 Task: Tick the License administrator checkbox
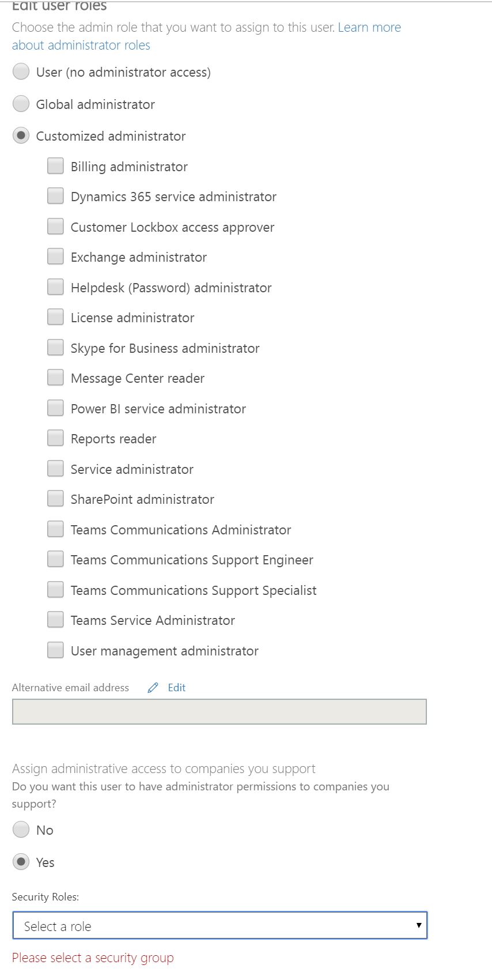click(x=55, y=317)
